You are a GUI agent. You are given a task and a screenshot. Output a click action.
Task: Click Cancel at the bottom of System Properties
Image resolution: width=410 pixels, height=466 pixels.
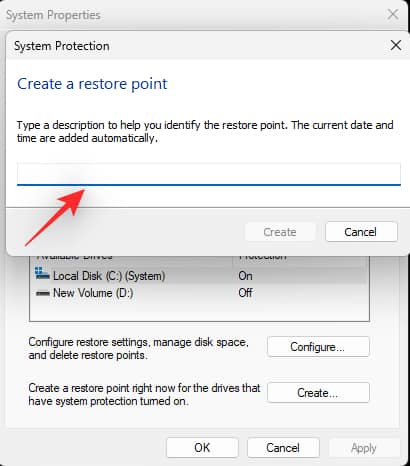click(283, 448)
